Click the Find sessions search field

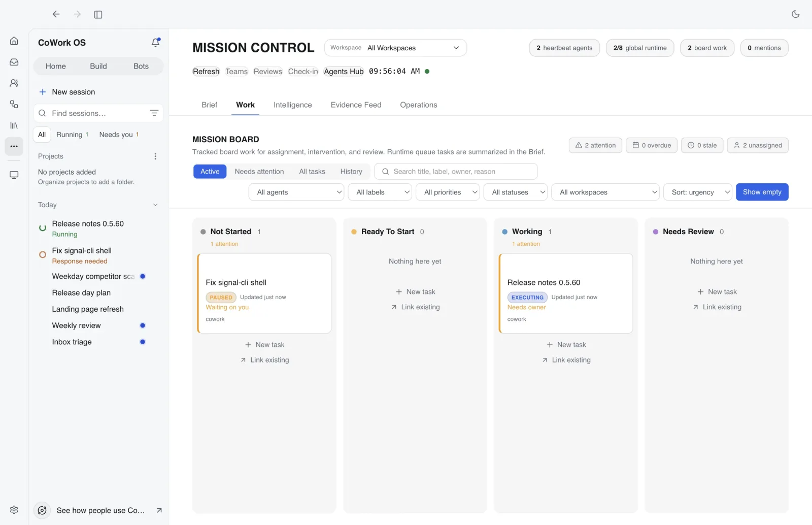click(x=98, y=113)
